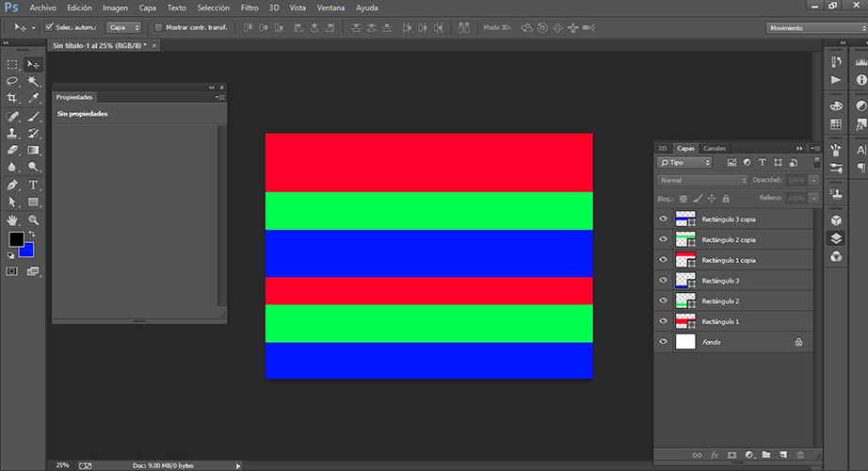Select the Rectangle shape tool
The height and width of the screenshot is (471, 868).
(33, 202)
